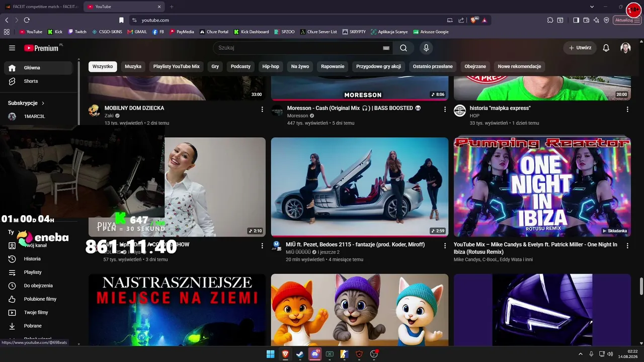
Task: Click the share icon in address bar
Action: (x=461, y=20)
